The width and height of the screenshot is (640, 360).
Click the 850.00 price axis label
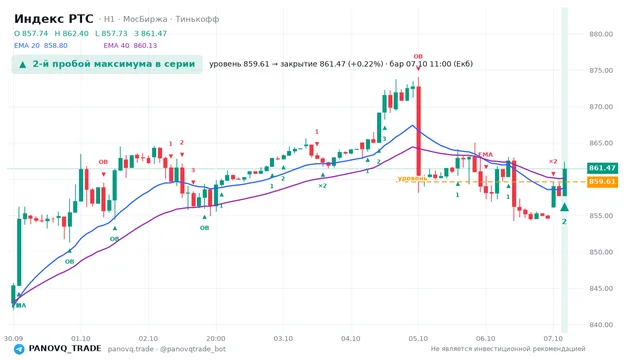coord(601,252)
